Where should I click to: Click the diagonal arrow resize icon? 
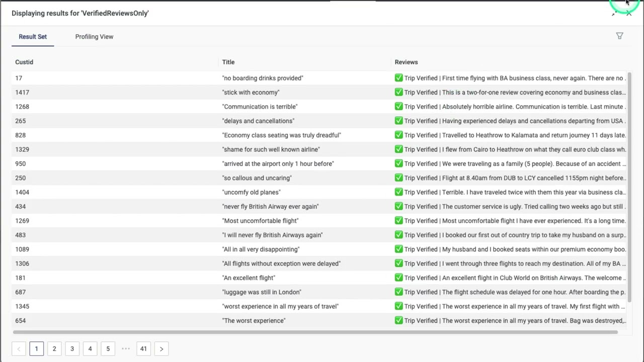(x=614, y=14)
